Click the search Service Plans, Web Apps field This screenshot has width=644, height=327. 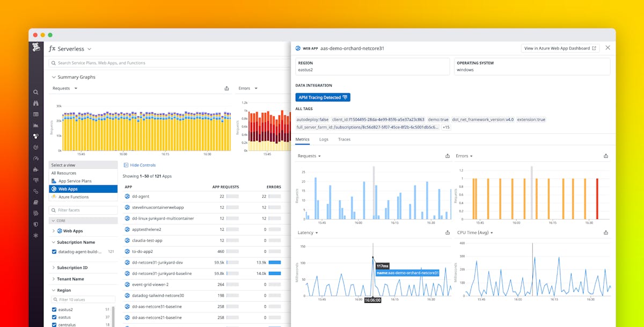point(169,63)
